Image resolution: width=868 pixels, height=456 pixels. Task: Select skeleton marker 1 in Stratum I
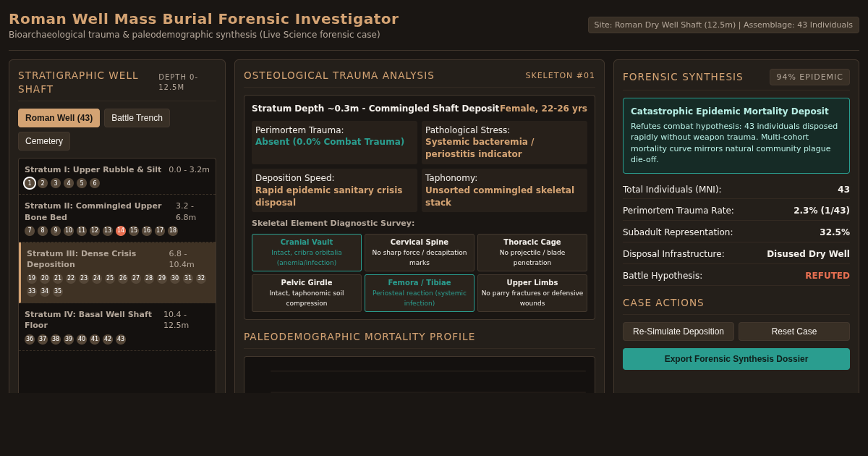[30, 183]
